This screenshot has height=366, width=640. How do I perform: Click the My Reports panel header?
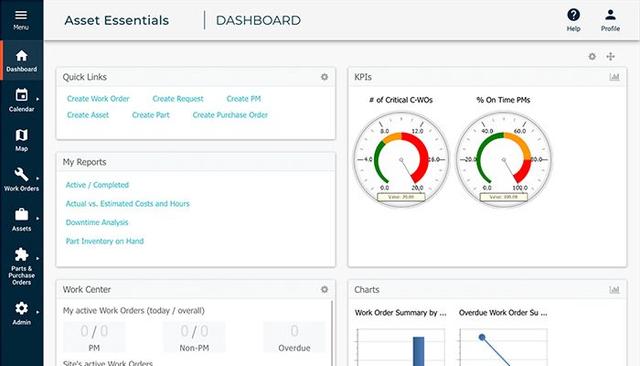coord(196,162)
